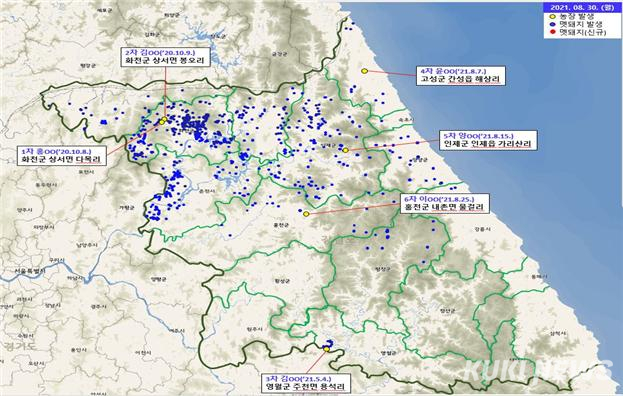Viewport: 623px width, 396px height.
Task: Select the 5차 인제군 인제읍 가리산리 callout
Action: click(488, 140)
